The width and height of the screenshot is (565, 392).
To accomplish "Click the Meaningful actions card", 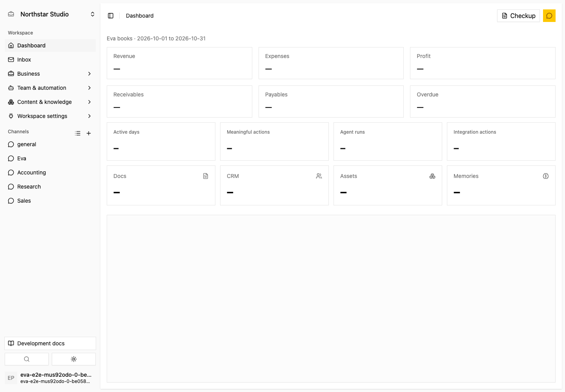I will (274, 142).
